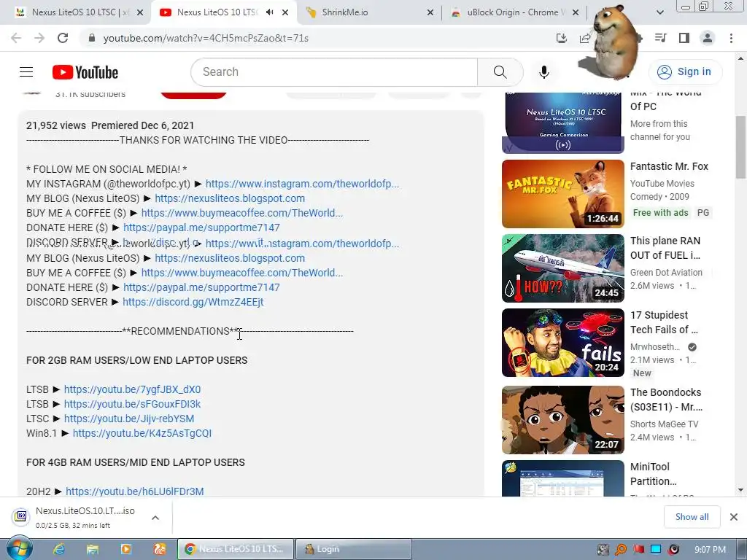This screenshot has width=747, height=560.
Task: Reload the page with refresh icon
Action: (x=63, y=38)
